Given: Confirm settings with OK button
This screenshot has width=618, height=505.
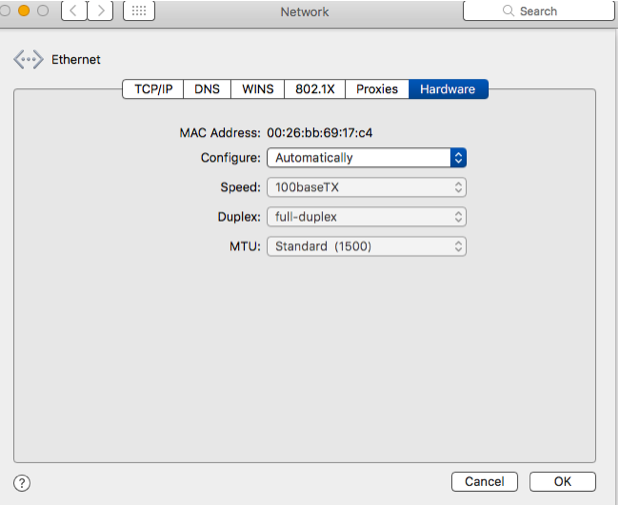Looking at the screenshot, I should 562,482.
